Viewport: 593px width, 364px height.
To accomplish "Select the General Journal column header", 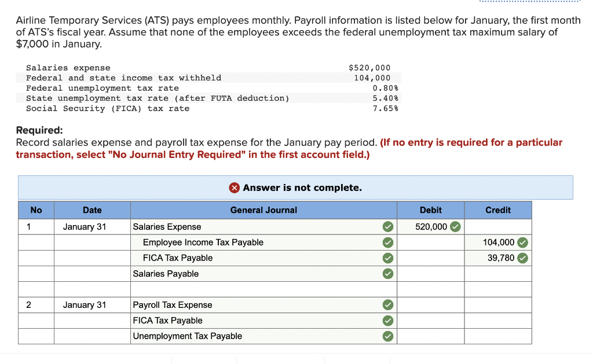I will 263,210.
